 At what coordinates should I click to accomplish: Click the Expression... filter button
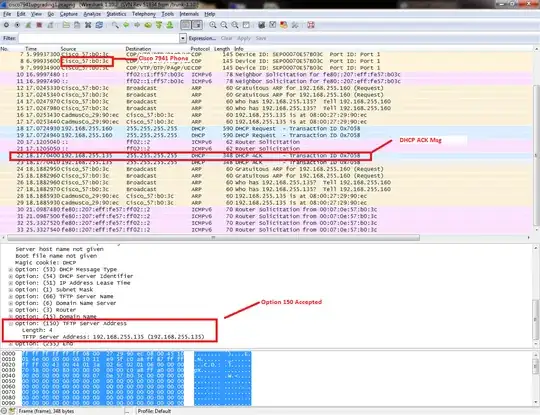(x=202, y=38)
